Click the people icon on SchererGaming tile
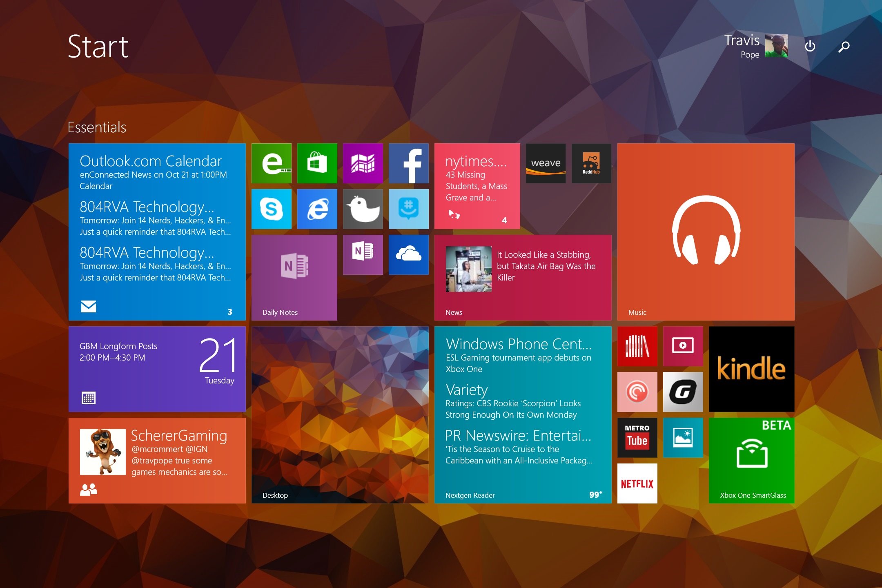This screenshot has height=588, width=882. tap(89, 489)
